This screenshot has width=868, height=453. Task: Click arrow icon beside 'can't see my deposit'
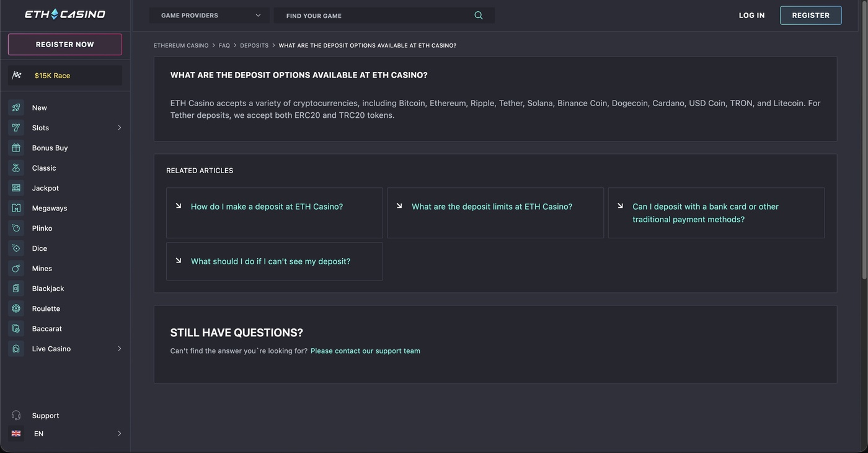(179, 261)
